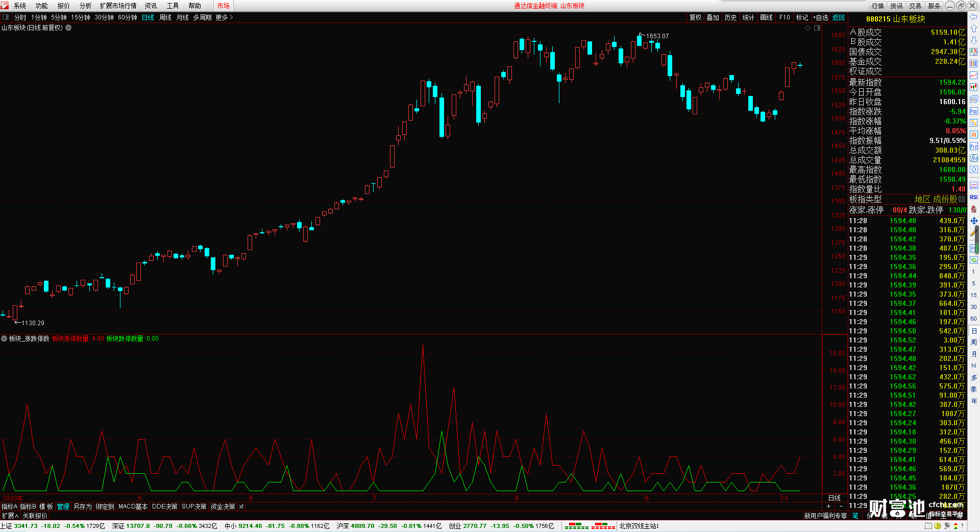Open 分析 menu
980x532 pixels.
tap(86, 6)
